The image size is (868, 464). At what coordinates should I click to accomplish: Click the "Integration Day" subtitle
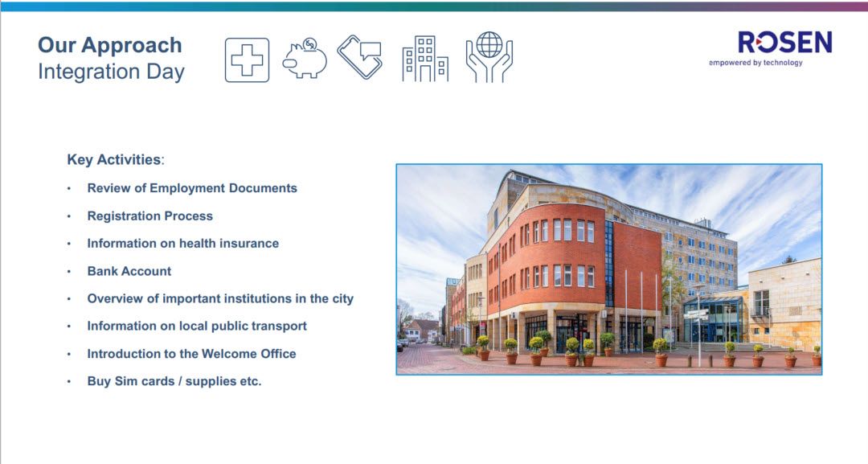pyautogui.click(x=111, y=72)
